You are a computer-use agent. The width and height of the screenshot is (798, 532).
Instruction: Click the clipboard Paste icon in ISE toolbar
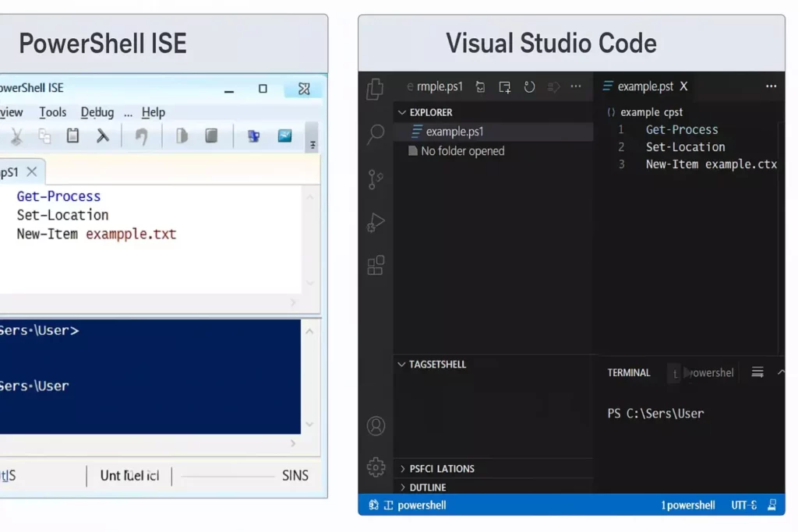click(72, 136)
